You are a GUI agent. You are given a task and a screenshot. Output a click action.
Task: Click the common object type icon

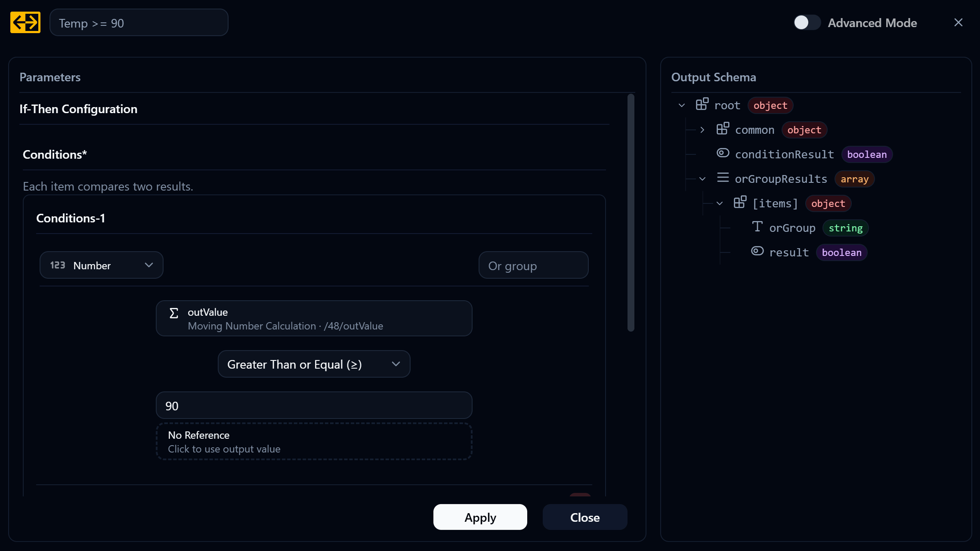(x=723, y=129)
